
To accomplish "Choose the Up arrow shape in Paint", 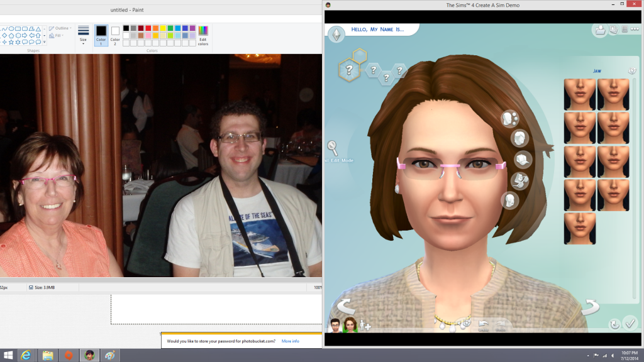I will 38,35.
